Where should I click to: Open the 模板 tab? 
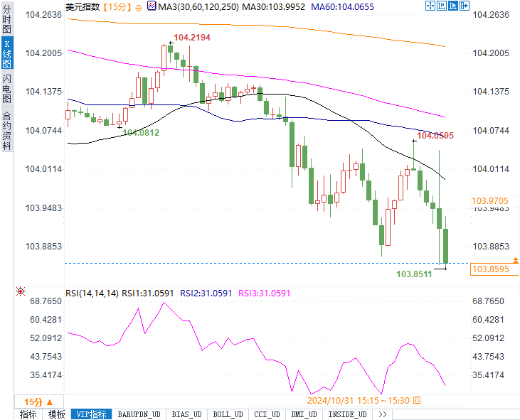(x=56, y=414)
